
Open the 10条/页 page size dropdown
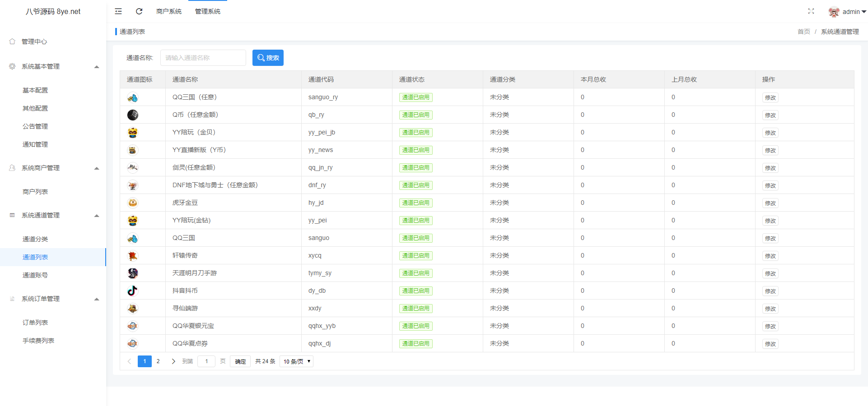coord(296,361)
